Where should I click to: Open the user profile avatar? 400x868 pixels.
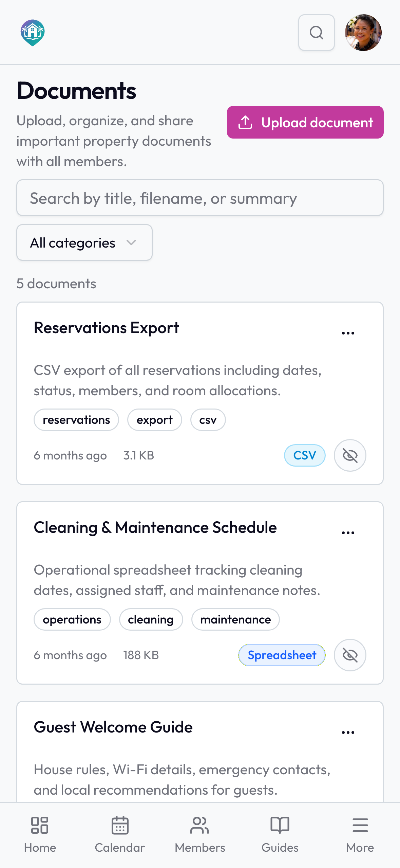[363, 33]
